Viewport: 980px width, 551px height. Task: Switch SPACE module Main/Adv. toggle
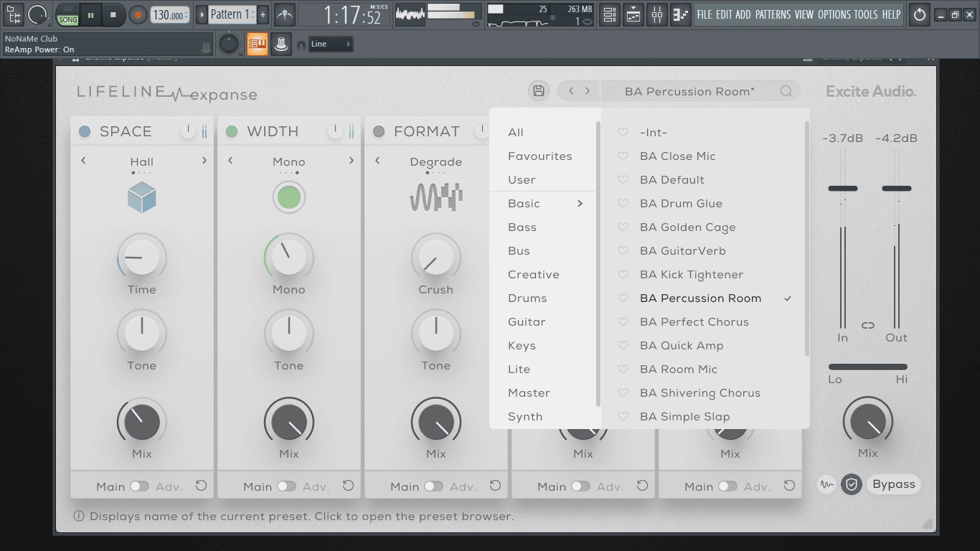click(x=139, y=486)
